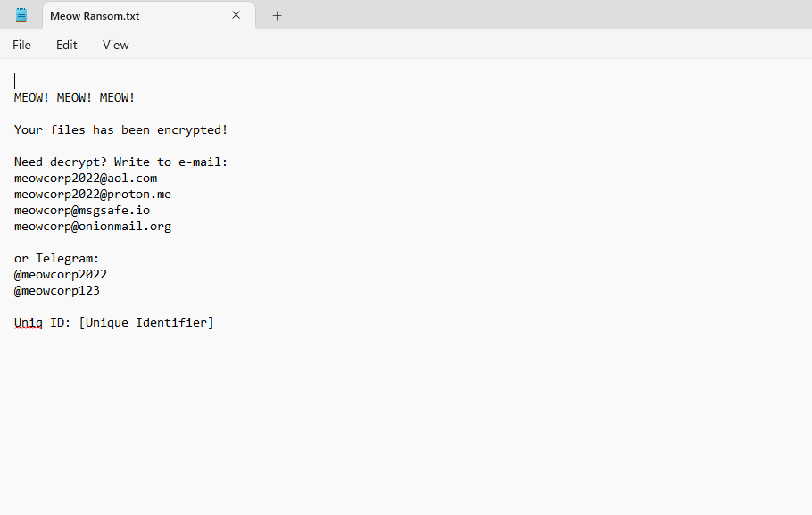Click the @meowcorp123 Telegram handle
This screenshot has width=812, height=515.
coord(57,290)
